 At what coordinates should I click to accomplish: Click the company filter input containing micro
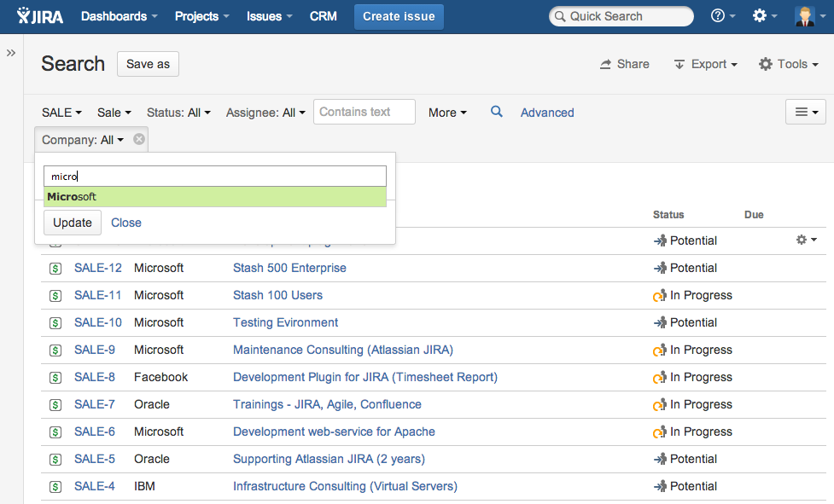(215, 177)
